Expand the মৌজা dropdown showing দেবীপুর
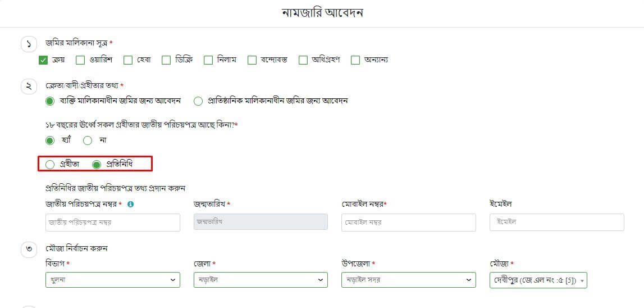 (538, 280)
